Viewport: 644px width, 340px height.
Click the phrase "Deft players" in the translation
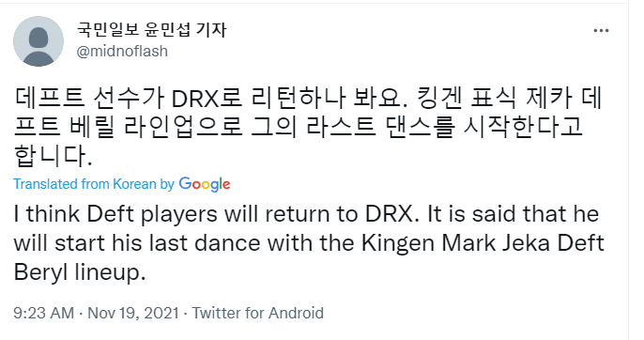tap(152, 215)
